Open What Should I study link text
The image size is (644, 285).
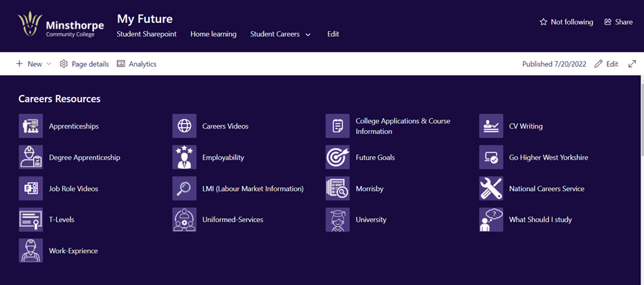(540, 220)
